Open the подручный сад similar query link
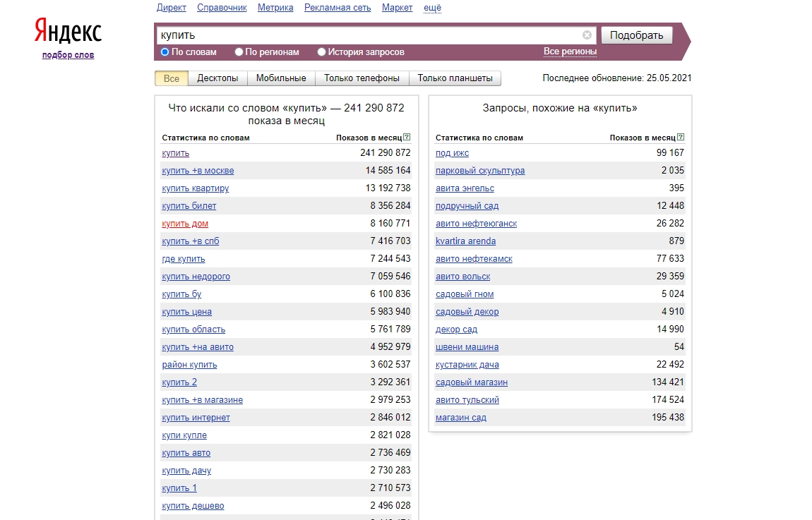Viewport: 812px width, 520px height. (467, 206)
